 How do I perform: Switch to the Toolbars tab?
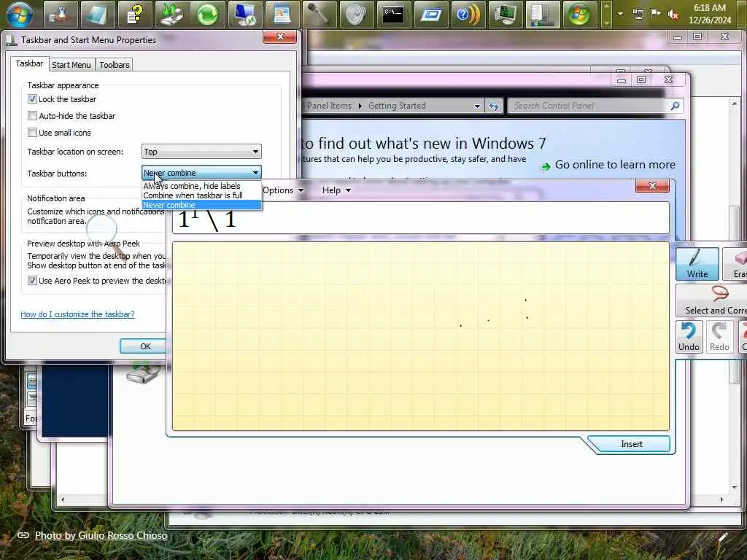[115, 65]
